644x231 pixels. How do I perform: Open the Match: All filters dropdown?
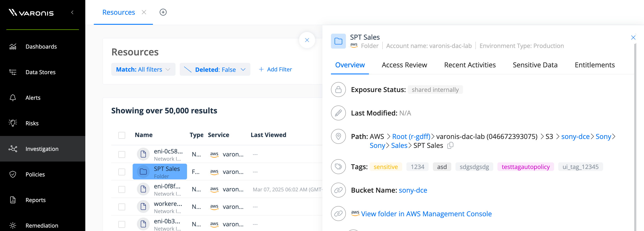click(x=143, y=69)
